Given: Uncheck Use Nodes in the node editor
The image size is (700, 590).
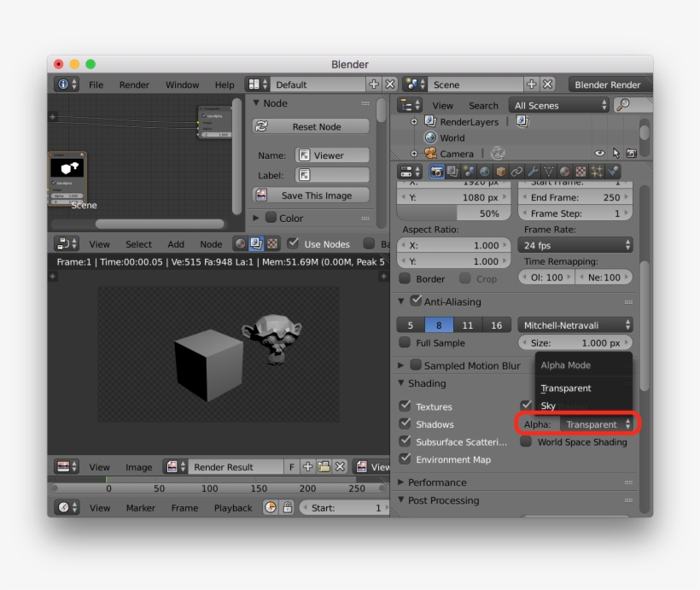Looking at the screenshot, I should click(293, 243).
